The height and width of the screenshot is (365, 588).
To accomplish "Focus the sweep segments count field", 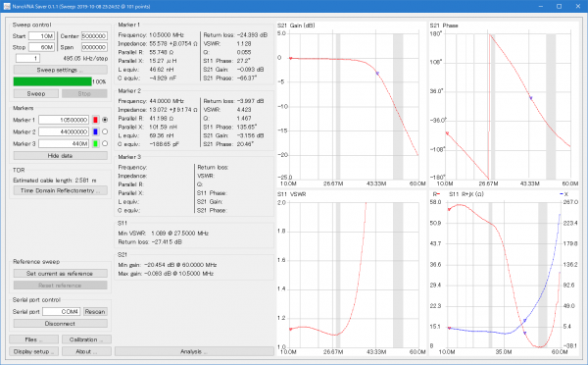I will click(27, 58).
